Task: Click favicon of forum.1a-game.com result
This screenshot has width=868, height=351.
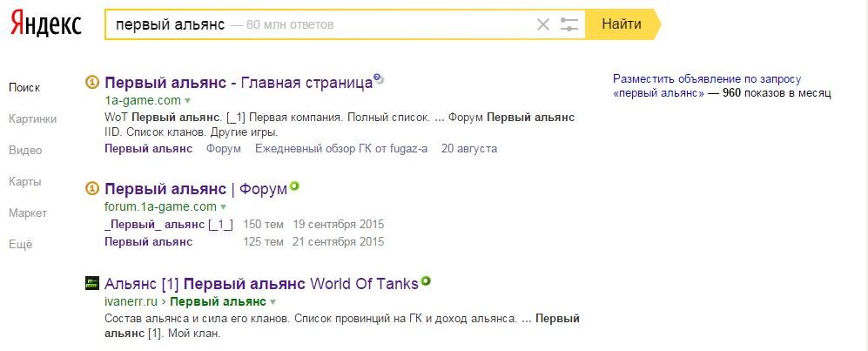Action: tap(92, 189)
